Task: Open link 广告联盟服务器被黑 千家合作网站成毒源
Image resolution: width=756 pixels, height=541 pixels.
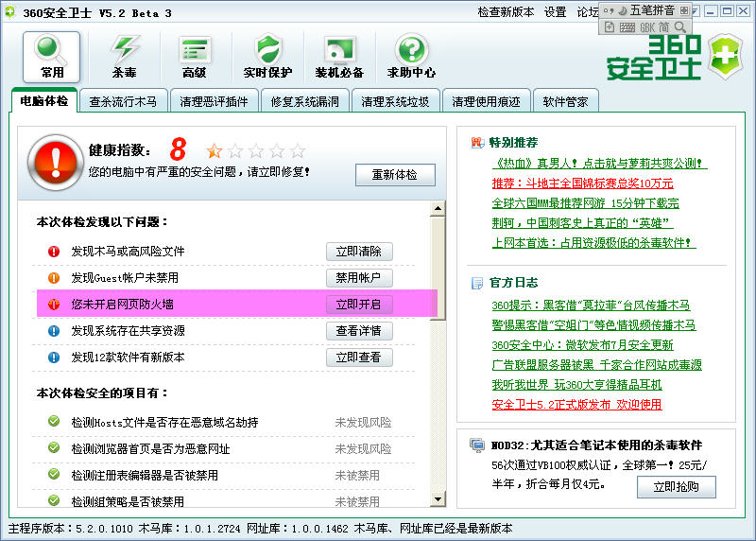Action: click(x=597, y=365)
